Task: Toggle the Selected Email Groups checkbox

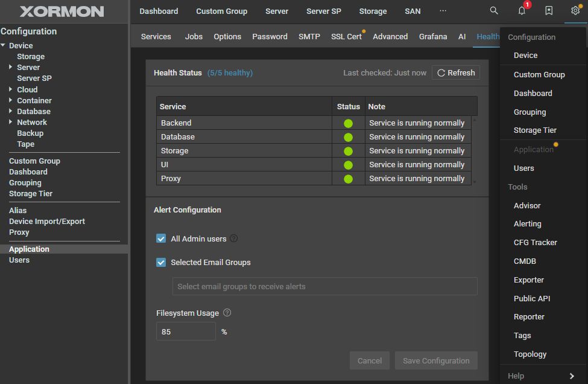Action: pyautogui.click(x=161, y=263)
